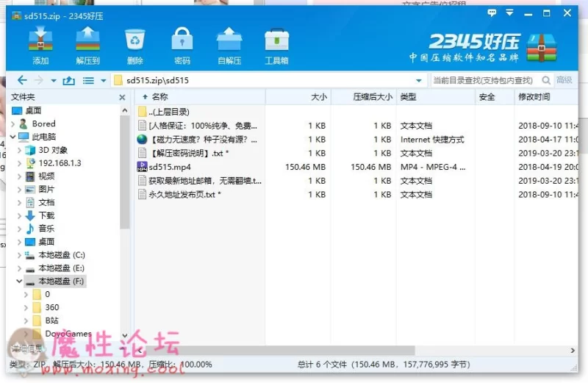Viewport: 588px width, 383px height.
Task: Click the list view mode icon
Action: click(x=88, y=80)
